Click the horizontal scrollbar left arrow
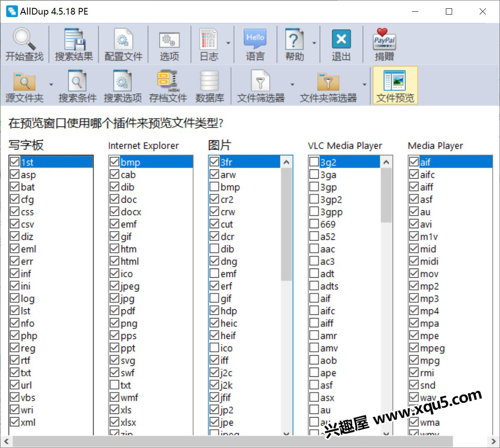Screen dimensions: 500x448 [6, 441]
